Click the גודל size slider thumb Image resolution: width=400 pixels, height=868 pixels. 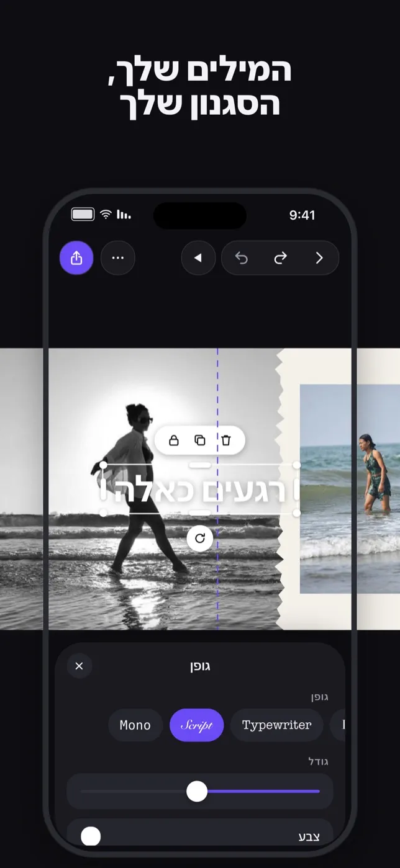click(197, 791)
